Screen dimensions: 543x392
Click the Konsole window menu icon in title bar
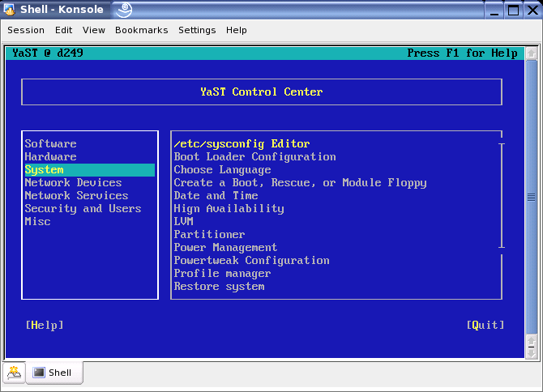[x=9, y=10]
